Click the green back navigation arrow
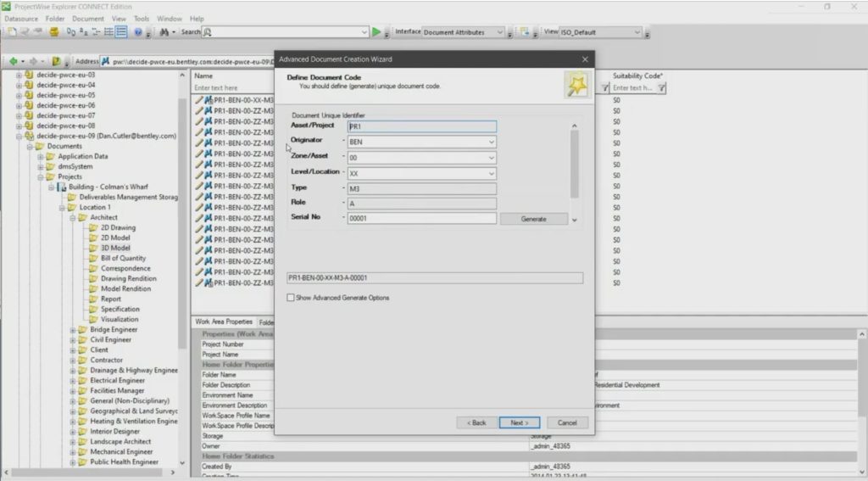 coord(14,62)
